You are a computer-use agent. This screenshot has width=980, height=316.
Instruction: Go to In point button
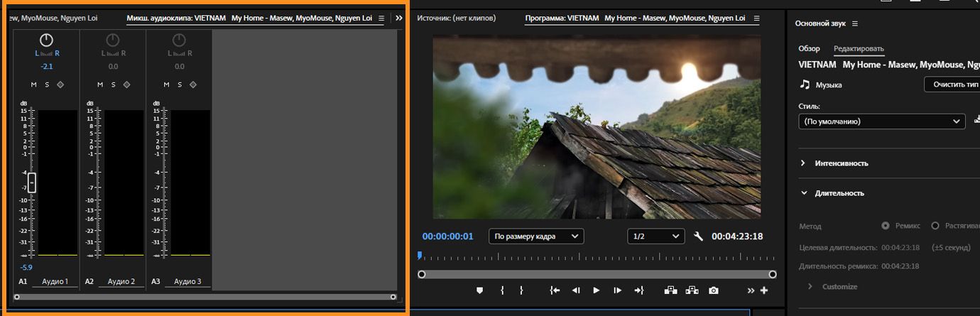click(555, 290)
